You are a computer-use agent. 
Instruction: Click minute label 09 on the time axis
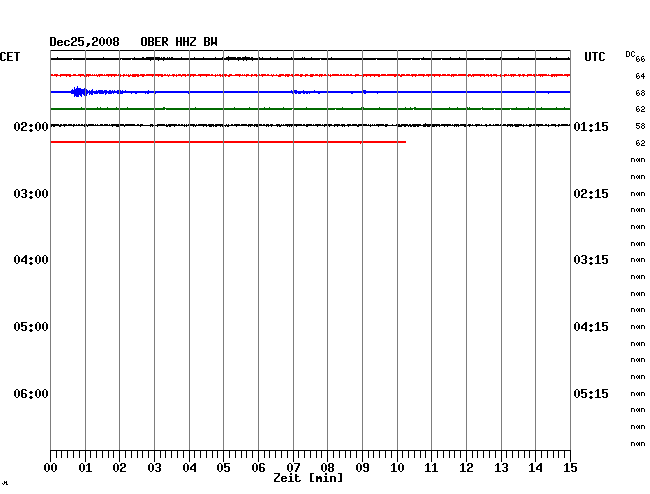pos(362,468)
